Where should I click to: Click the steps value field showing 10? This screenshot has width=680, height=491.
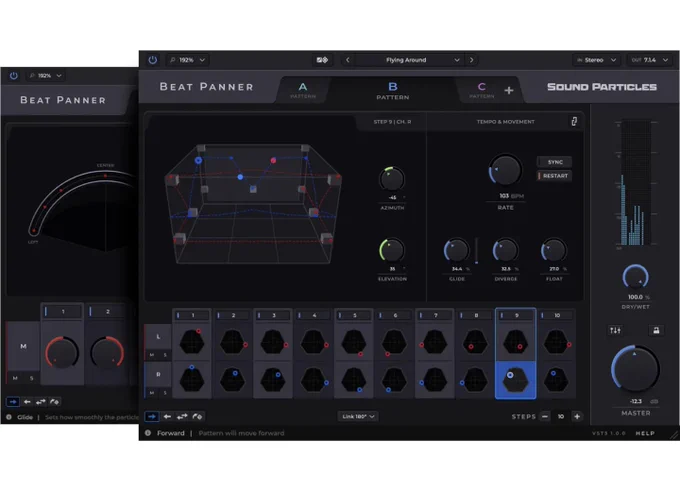click(561, 416)
